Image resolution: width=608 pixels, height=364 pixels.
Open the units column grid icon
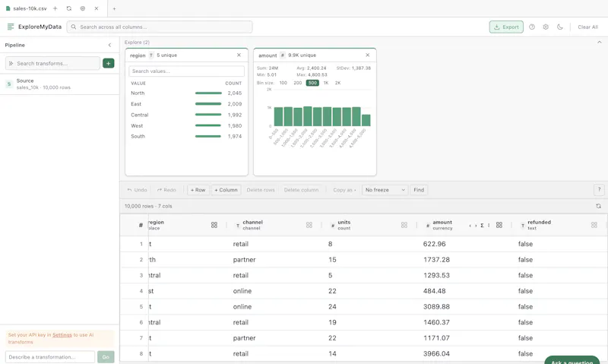tap(404, 225)
